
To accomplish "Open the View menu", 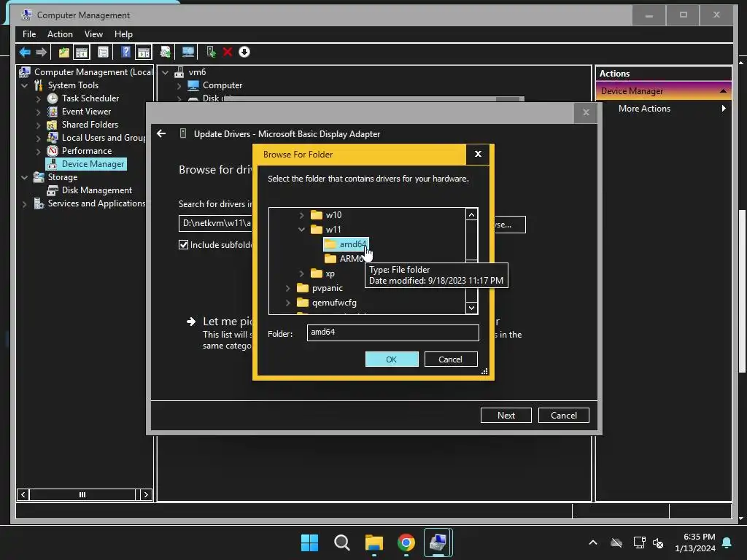I will tap(93, 34).
